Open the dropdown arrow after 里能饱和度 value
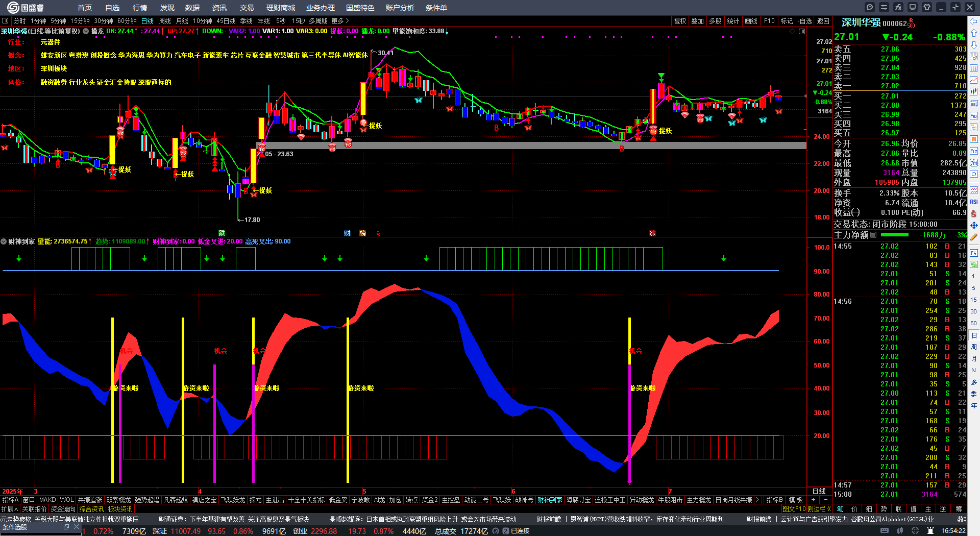980x536 pixels. [x=447, y=31]
